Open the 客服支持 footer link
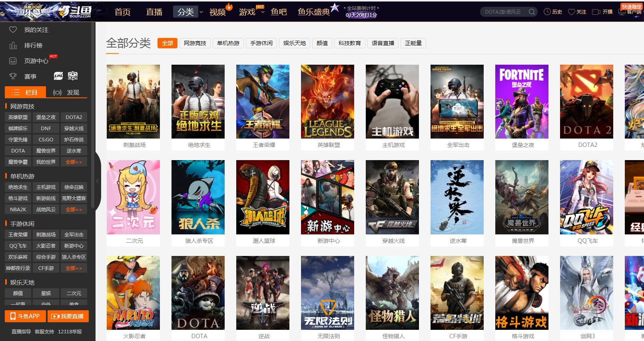The image size is (644, 341). pyautogui.click(x=44, y=331)
